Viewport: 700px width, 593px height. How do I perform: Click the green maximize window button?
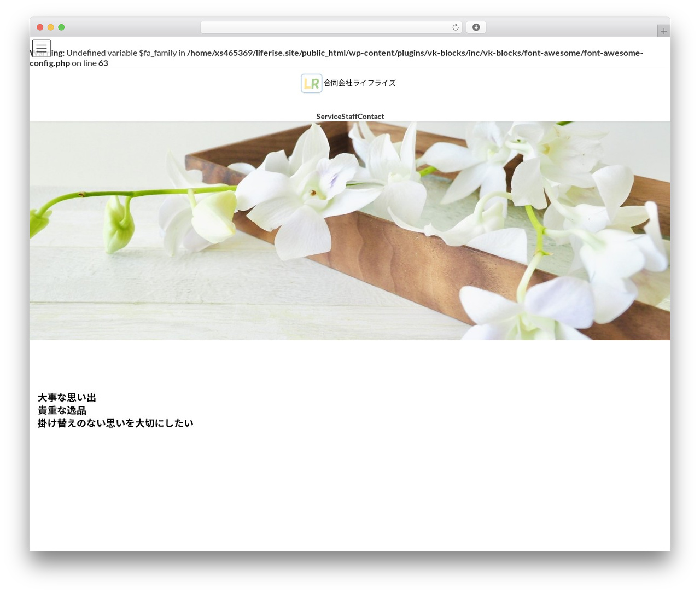pyautogui.click(x=61, y=27)
